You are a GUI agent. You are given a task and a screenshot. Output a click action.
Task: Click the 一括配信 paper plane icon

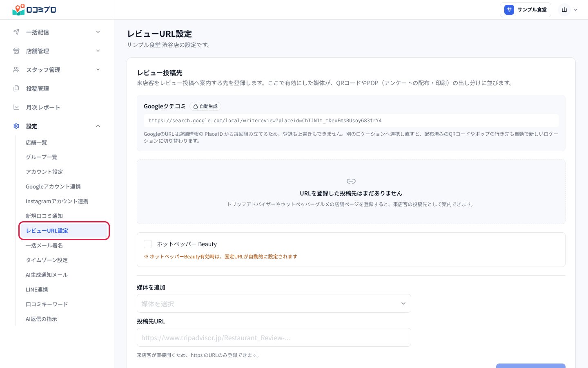pos(16,32)
